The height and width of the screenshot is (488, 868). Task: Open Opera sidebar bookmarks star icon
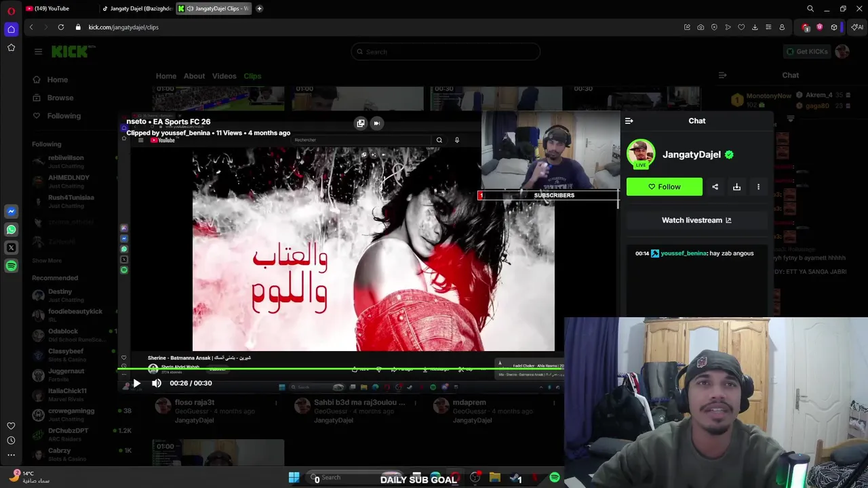(11, 47)
